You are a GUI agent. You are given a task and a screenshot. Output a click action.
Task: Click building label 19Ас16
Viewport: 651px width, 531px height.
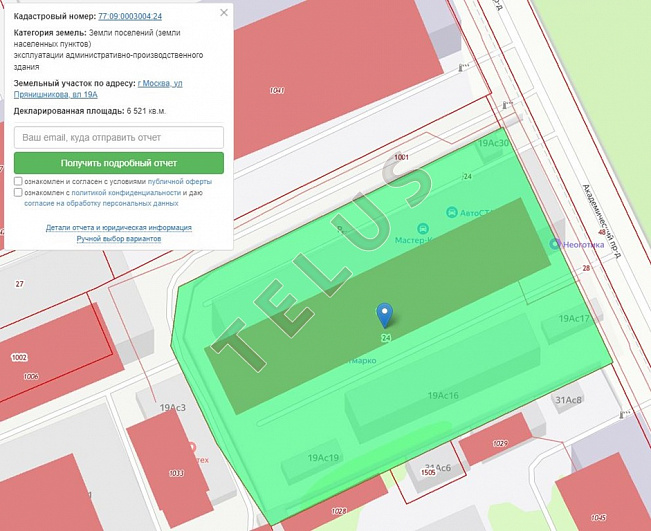tap(443, 395)
